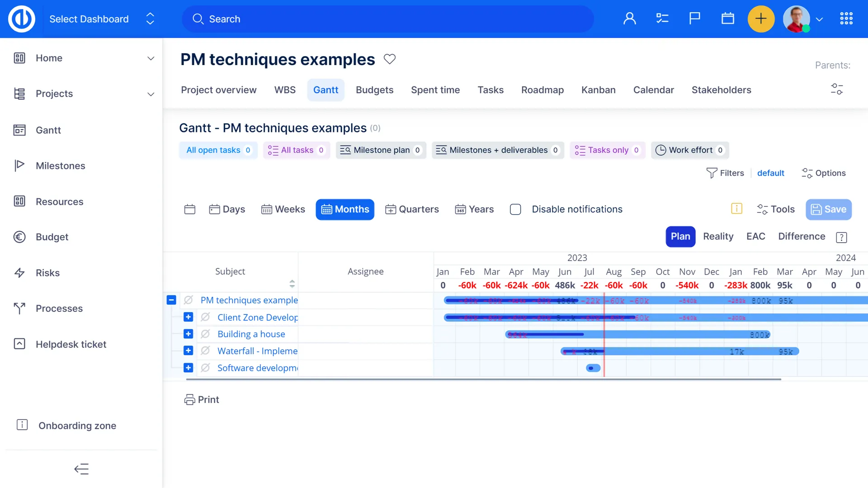Viewport: 868px width, 488px height.
Task: Click the yellow plus add button
Action: pos(761,19)
